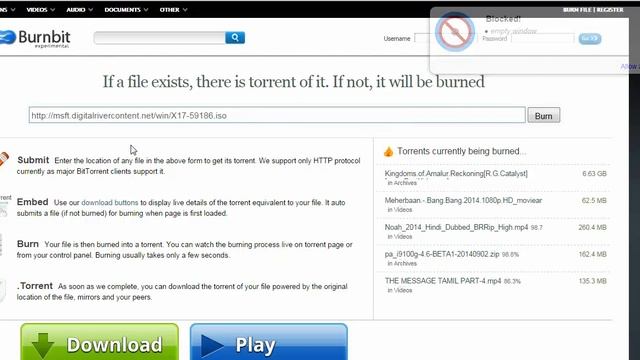Focus the Password input field
The width and height of the screenshot is (640, 360).
pos(542,38)
